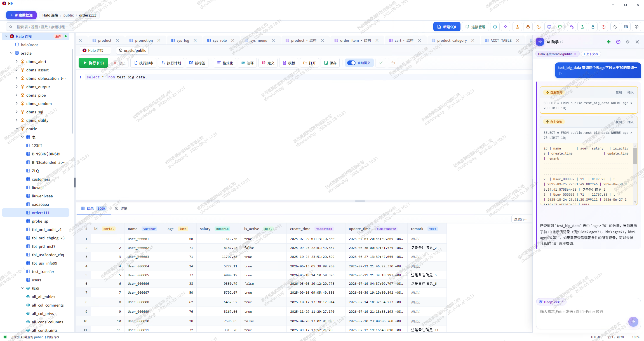This screenshot has width=644, height=341.
Task: Open the history clock icon in top toolbar
Action: (x=495, y=27)
